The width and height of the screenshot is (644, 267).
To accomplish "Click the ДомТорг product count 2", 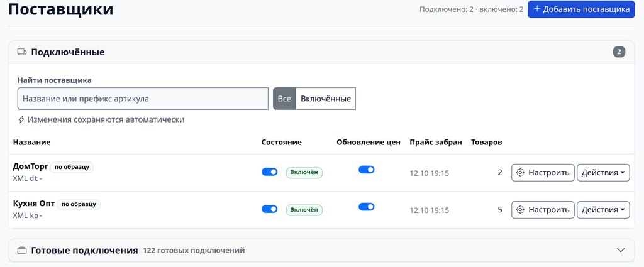I will tap(500, 173).
